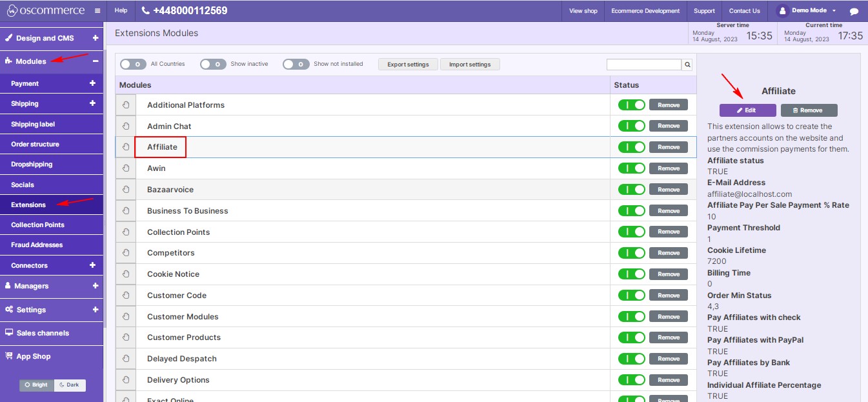Click the drag handle for Customer Products

click(126, 337)
